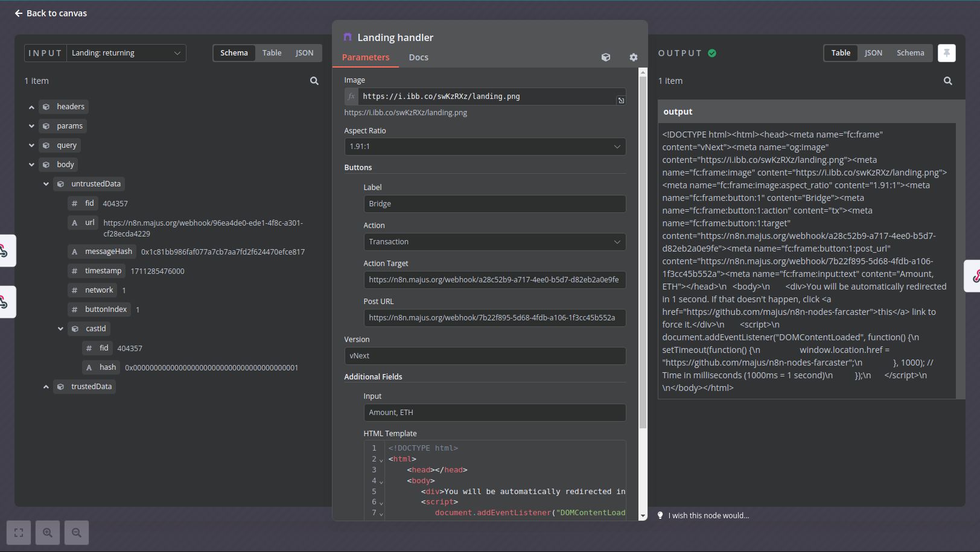Click inside the HTML Template code editor
Screen dimensions: 980x552
(x=506, y=480)
